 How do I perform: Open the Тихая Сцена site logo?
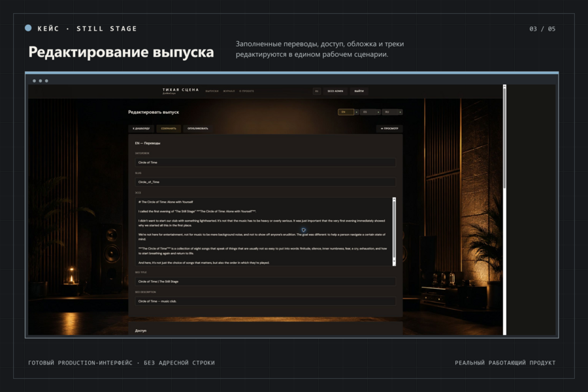[180, 91]
